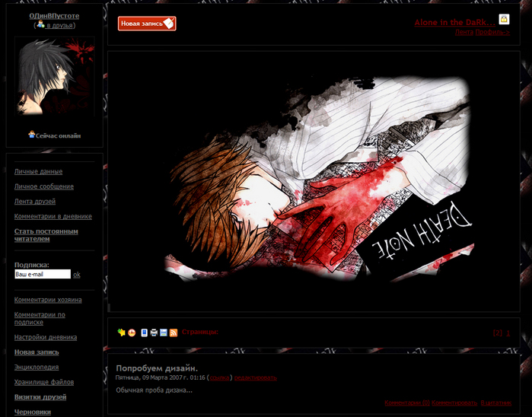Image resolution: width=532 pixels, height=417 pixels.
Task: Open Личные данные in sidebar
Action: click(x=38, y=171)
